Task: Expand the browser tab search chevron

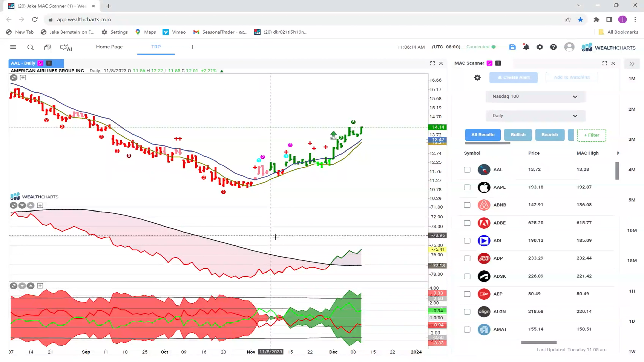Action: pyautogui.click(x=579, y=5)
